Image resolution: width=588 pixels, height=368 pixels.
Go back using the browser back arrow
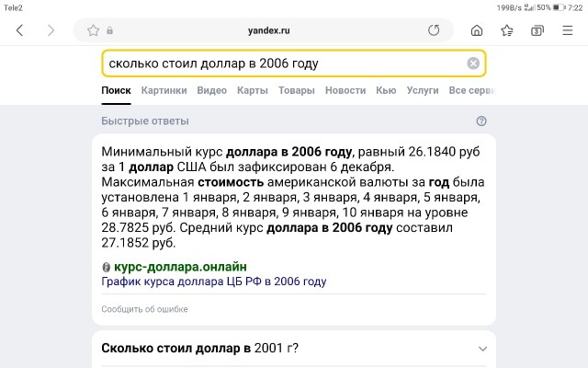pyautogui.click(x=20, y=30)
